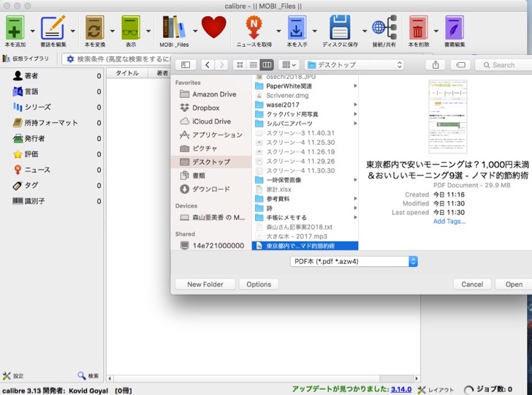Open the Edit book purple icon
532x395 pixels.
(x=455, y=28)
